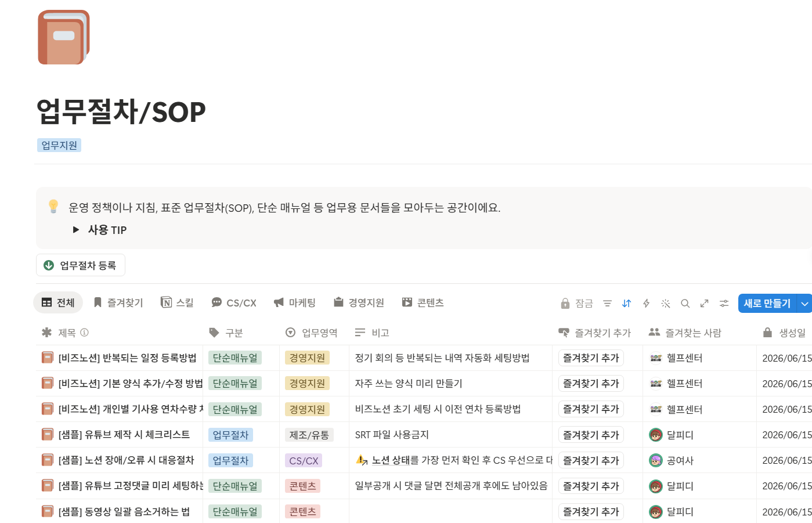Click the 업무지원 tag under the title
812x523 pixels.
tap(59, 145)
